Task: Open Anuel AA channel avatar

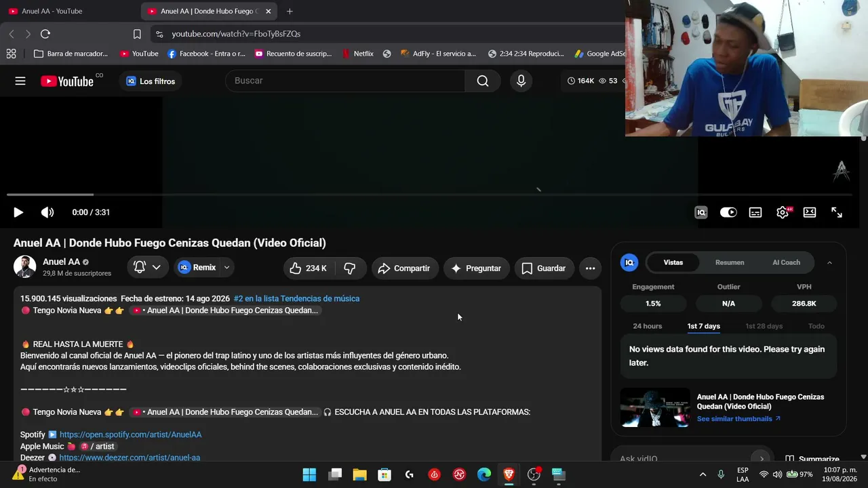Action: [25, 267]
